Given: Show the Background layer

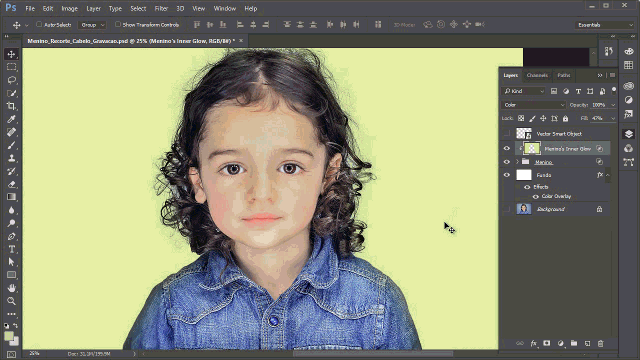Looking at the screenshot, I should 507,209.
